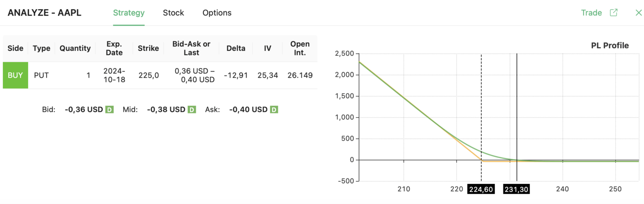The image size is (644, 204).
Task: Open trade in external window icon
Action: pyautogui.click(x=613, y=13)
